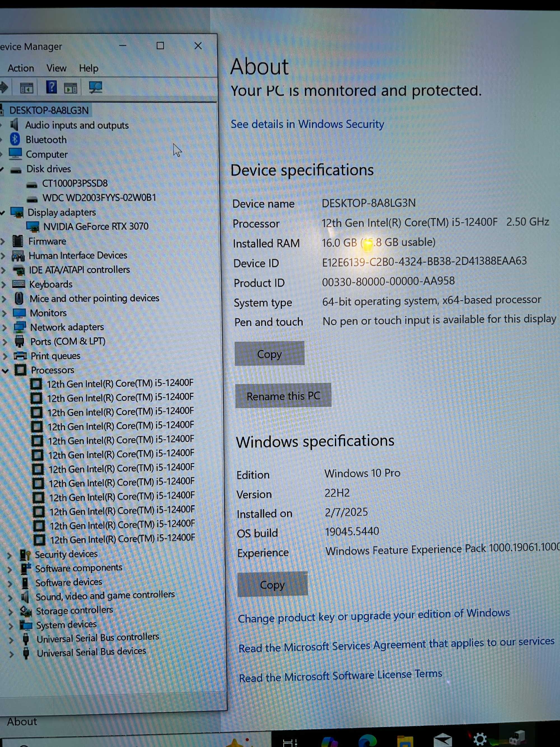Open the Action menu

(21, 68)
